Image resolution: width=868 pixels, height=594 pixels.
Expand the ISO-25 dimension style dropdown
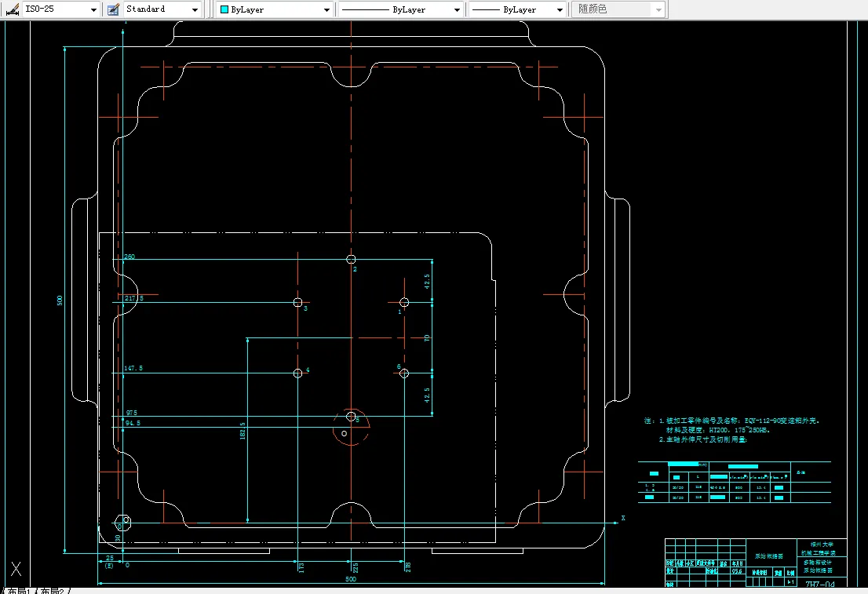[x=93, y=10]
